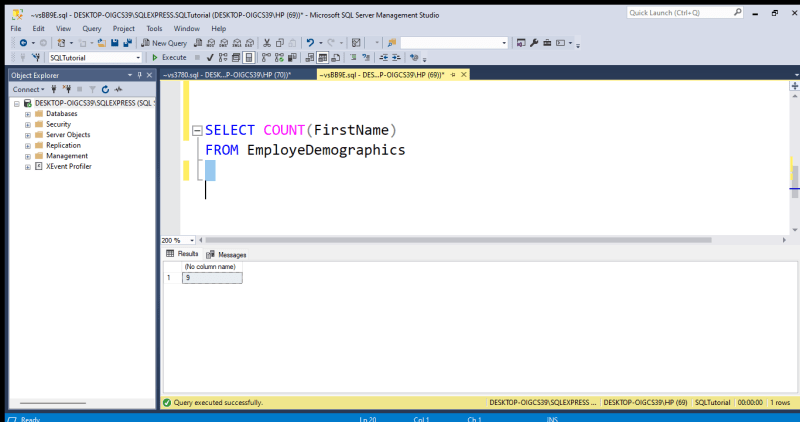This screenshot has height=422, width=800.
Task: Toggle Include Client Statistics
Action: point(292,58)
